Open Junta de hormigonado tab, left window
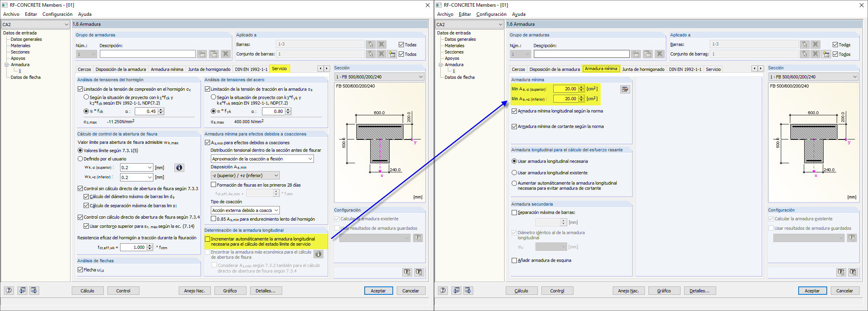The image size is (868, 311). (209, 69)
